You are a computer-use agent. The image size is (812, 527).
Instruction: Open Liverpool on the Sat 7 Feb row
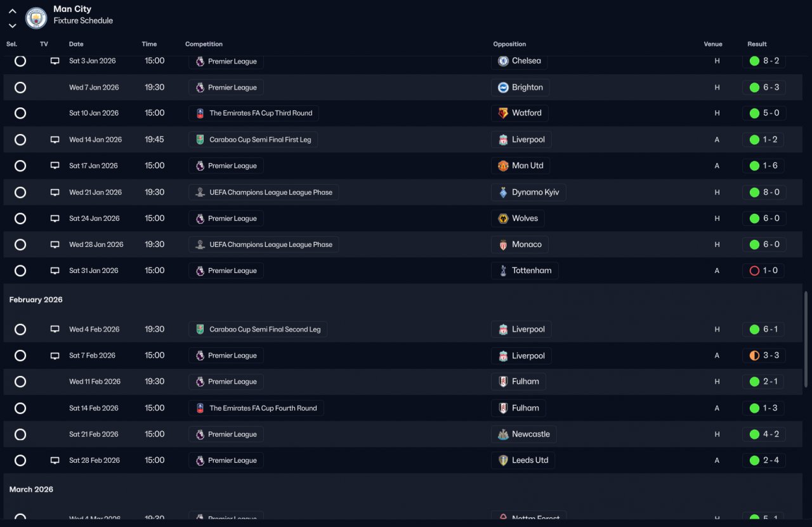pos(521,356)
